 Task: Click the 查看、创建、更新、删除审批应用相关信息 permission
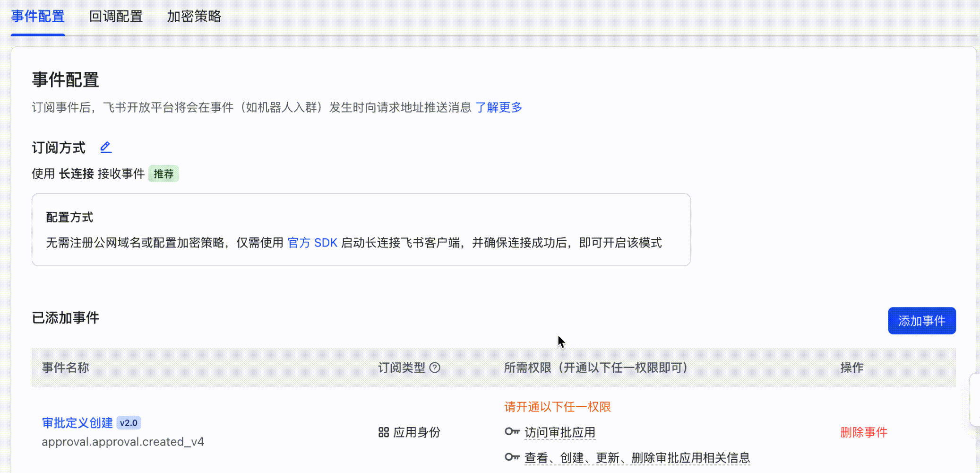click(x=637, y=458)
